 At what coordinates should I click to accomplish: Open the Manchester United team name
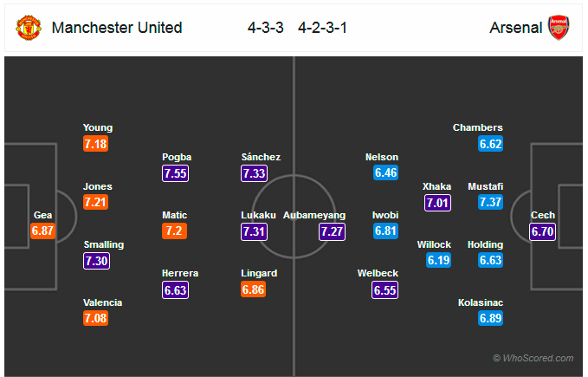point(117,28)
